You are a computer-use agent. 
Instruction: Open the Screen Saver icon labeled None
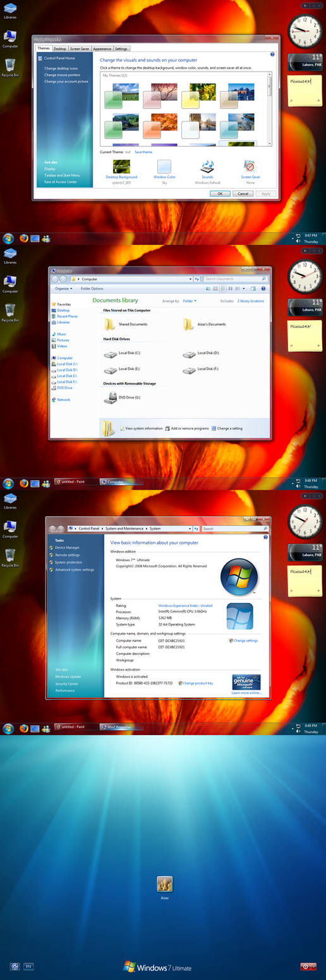click(250, 166)
